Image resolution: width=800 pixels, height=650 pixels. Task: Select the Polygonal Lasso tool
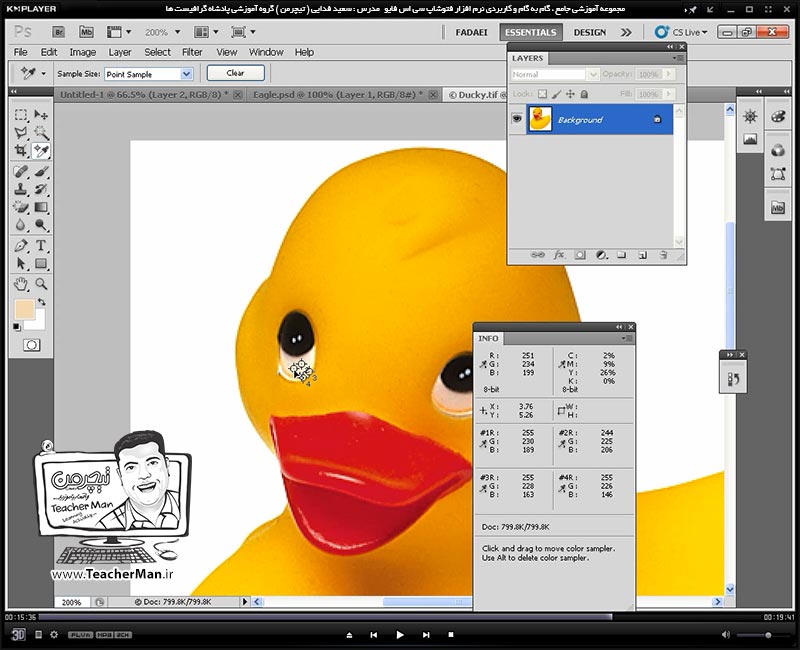[21, 133]
